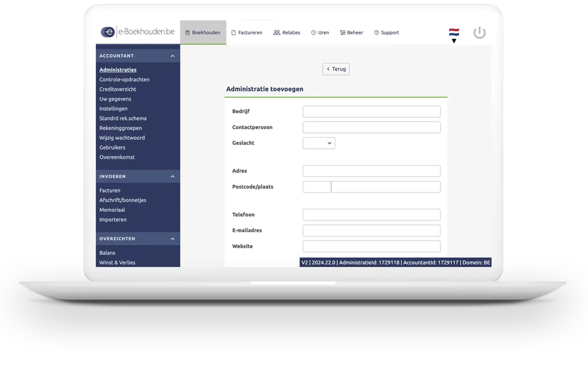Open the Support menu
The height and width of the screenshot is (371, 588).
386,33
